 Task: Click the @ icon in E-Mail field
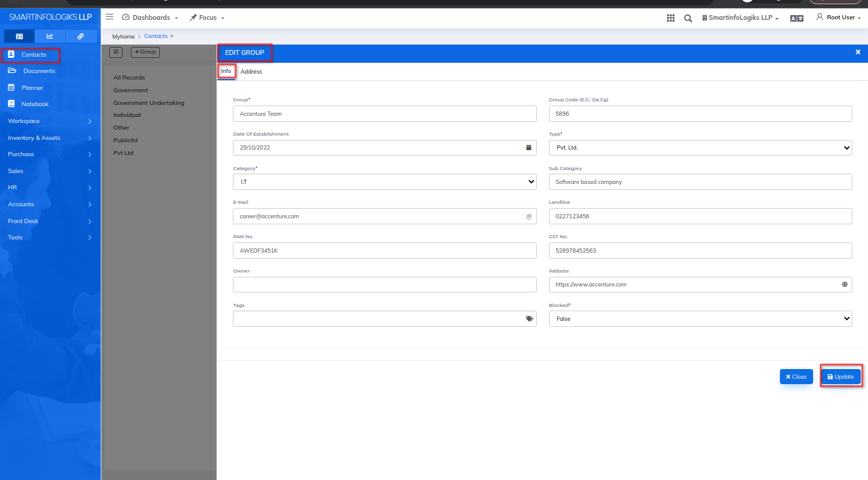tap(529, 216)
